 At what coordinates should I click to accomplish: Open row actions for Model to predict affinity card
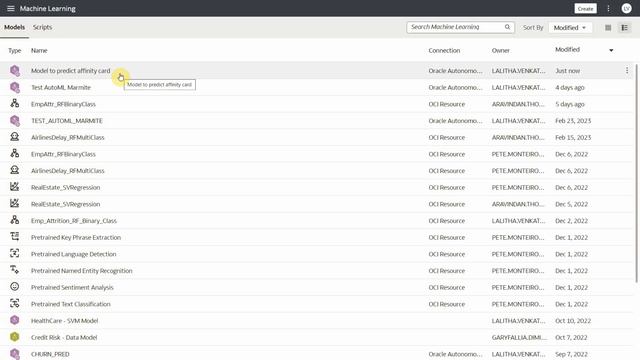point(627,71)
